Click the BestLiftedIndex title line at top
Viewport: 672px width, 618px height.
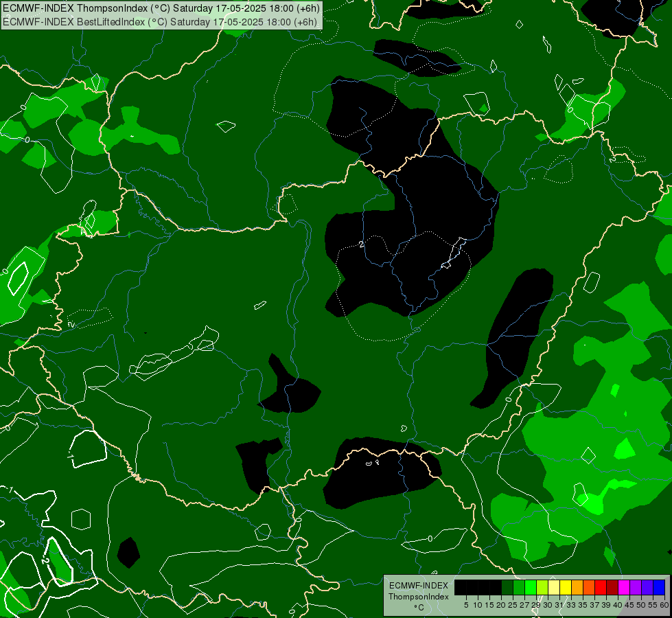tap(160, 22)
